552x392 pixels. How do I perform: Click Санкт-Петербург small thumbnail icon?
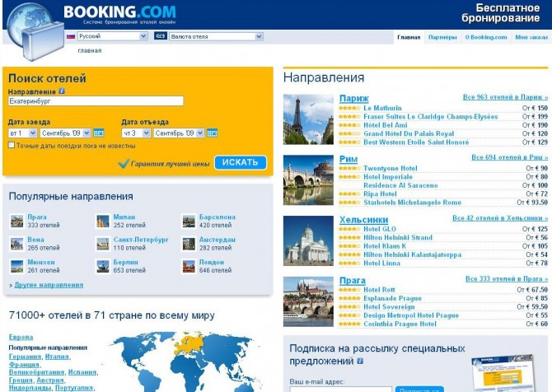pyautogui.click(x=103, y=244)
